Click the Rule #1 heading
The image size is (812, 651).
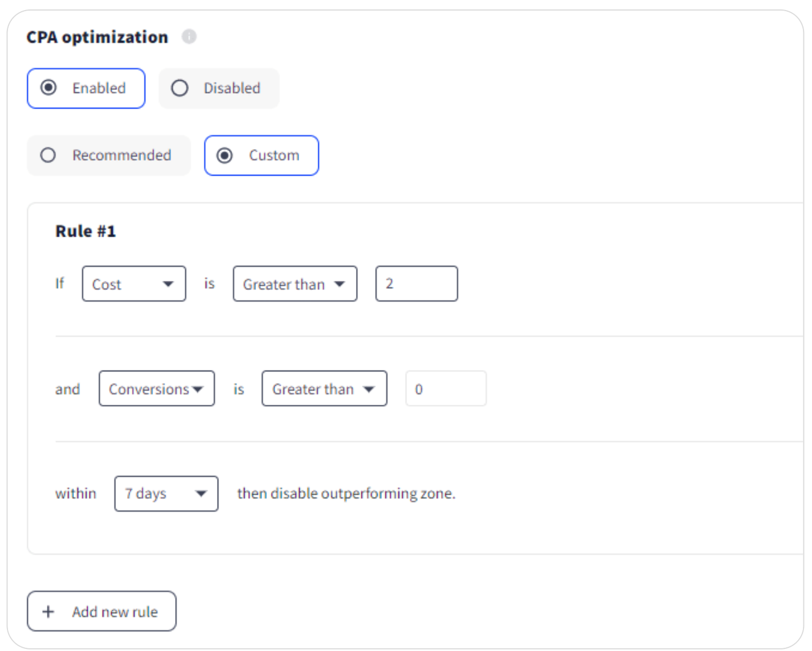click(x=86, y=231)
